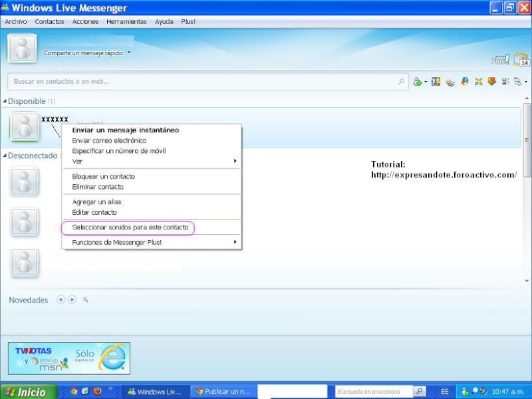
Task: Open the Archivo menu
Action: (15, 22)
